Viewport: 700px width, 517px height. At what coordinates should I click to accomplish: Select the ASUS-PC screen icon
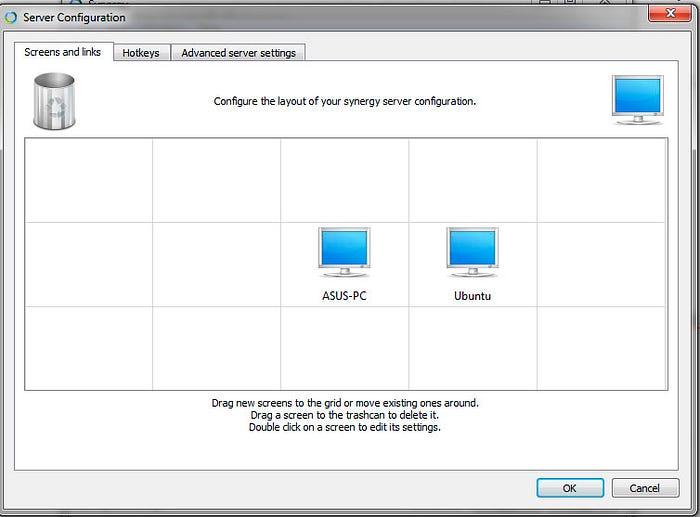344,253
